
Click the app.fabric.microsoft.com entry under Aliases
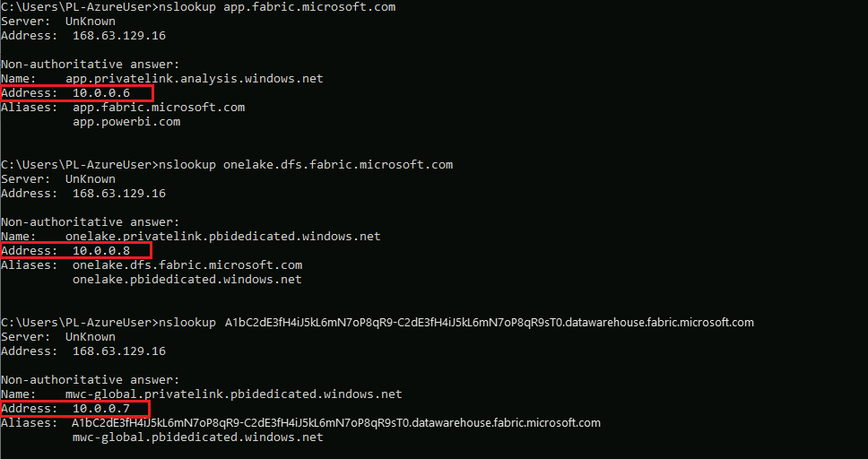coord(159,108)
